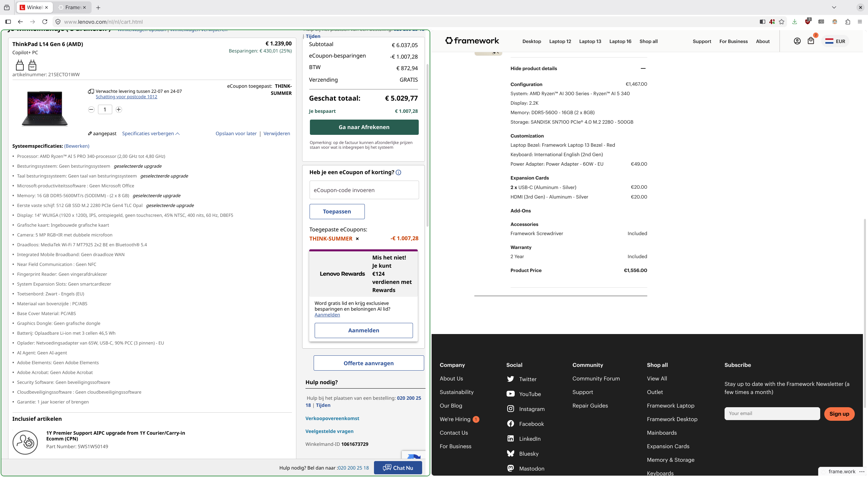Open the Verkoopovereenkomst link
The height and width of the screenshot is (477, 868).
click(332, 418)
